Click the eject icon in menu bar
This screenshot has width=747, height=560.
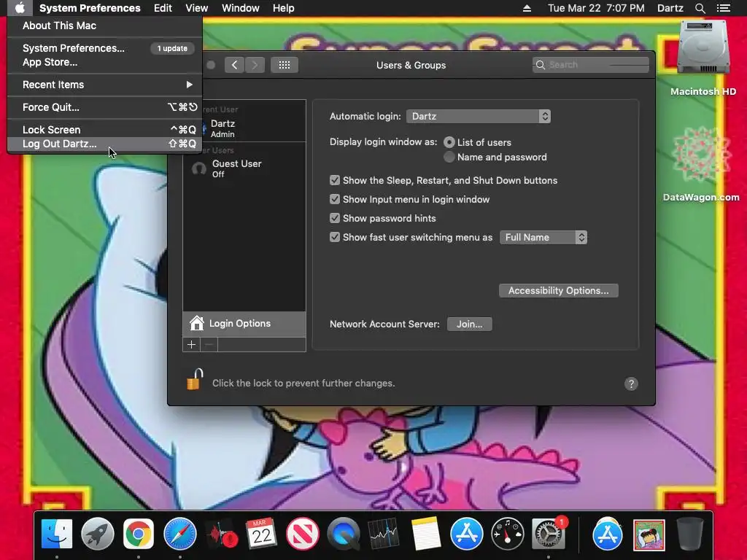(527, 8)
